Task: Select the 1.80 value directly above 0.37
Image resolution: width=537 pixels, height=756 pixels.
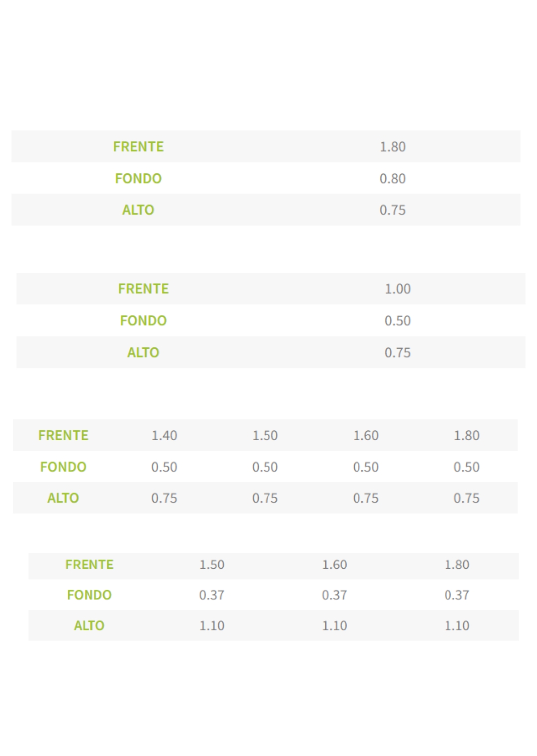Action: click(x=456, y=565)
